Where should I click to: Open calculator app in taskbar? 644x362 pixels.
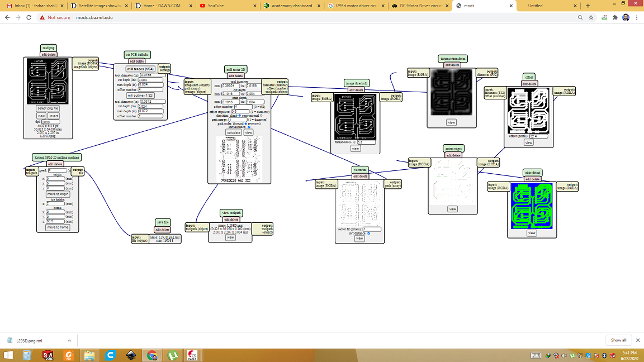27,355
